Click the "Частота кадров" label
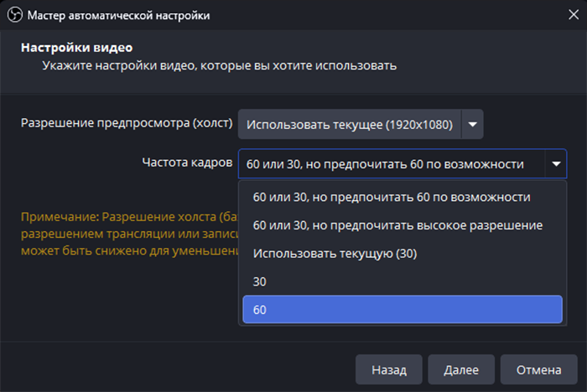The width and height of the screenshot is (587, 392). 187,162
